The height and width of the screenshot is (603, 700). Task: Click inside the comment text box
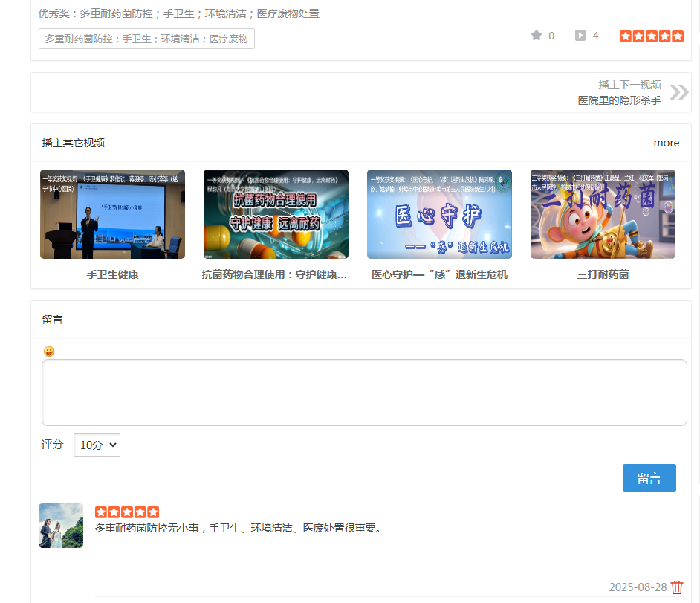click(364, 392)
